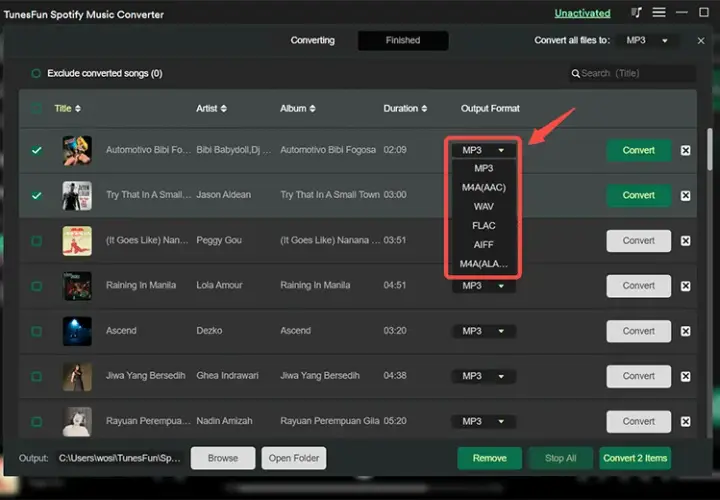720x500 pixels.
Task: Click the song list vertical scrollbar
Action: coord(710,149)
